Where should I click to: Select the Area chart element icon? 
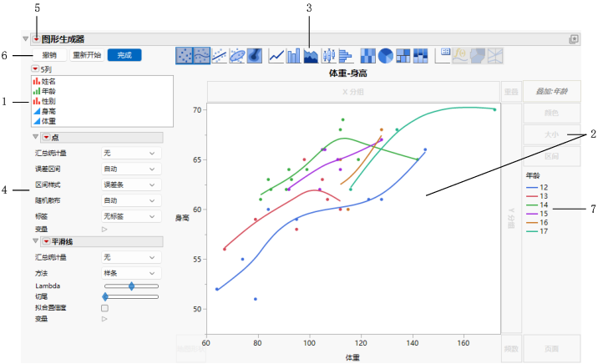click(311, 56)
